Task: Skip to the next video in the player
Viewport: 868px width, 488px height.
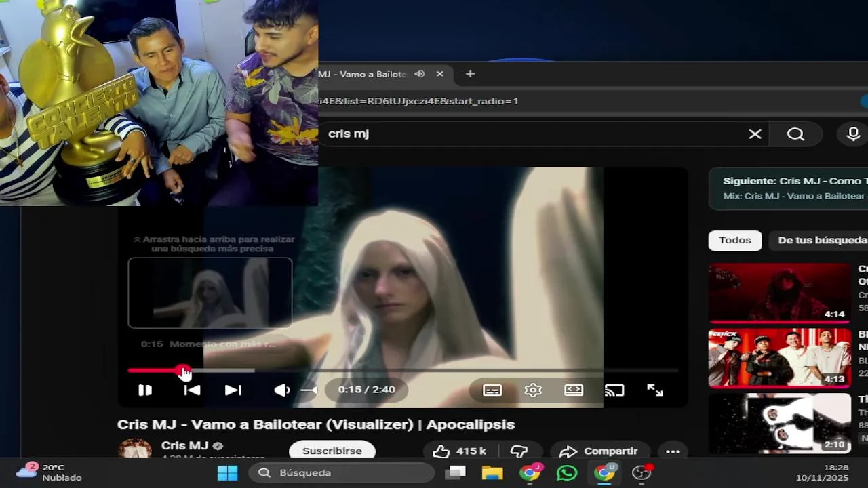Action: 233,390
